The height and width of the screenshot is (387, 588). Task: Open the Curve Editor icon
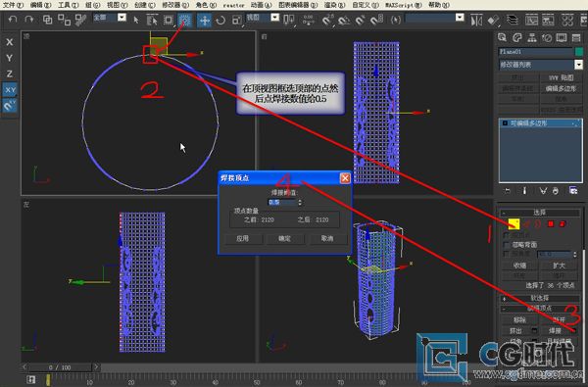(531, 20)
